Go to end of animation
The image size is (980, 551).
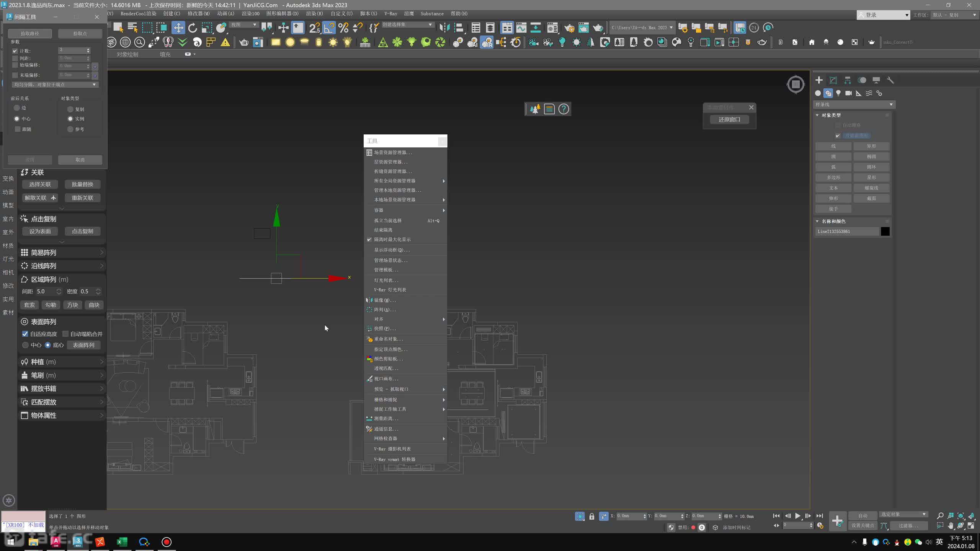820,516
